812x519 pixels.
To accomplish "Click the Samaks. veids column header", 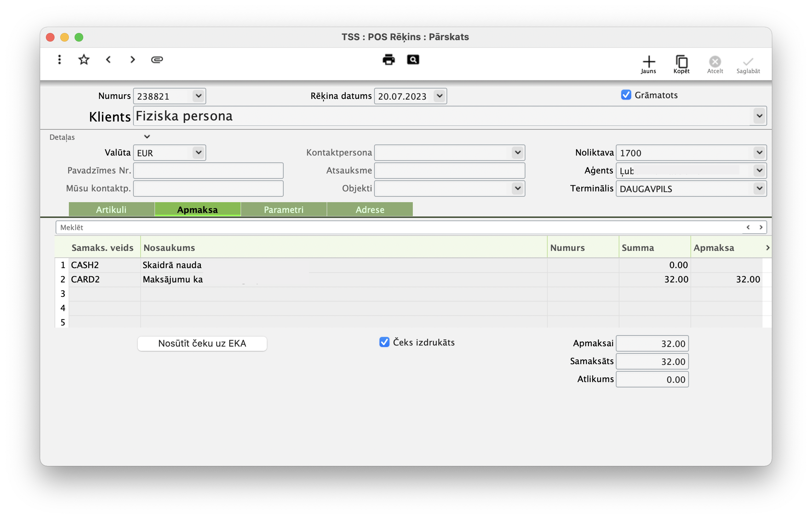I will coord(103,248).
